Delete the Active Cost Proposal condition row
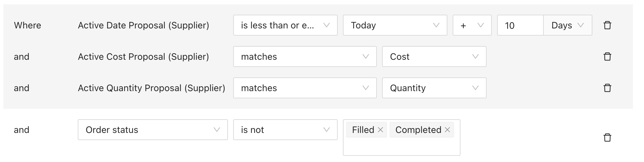 click(607, 57)
